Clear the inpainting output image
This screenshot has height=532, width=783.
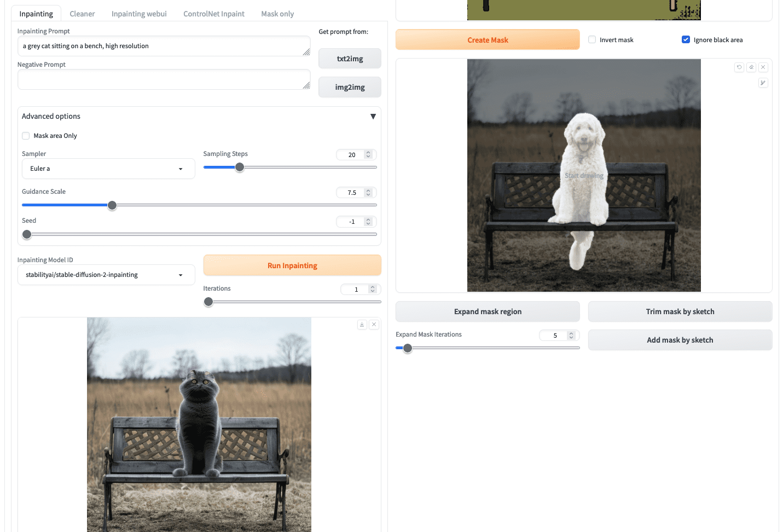[374, 325]
